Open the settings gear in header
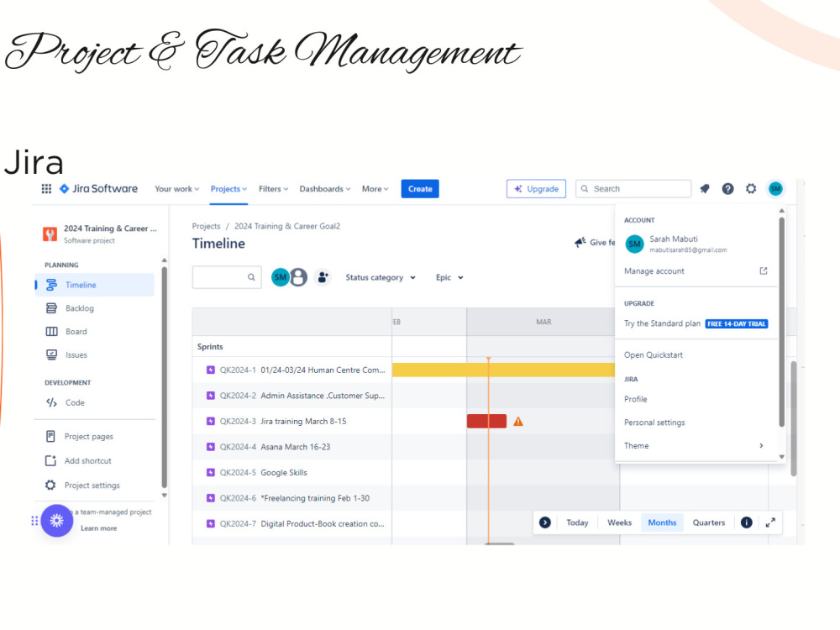This screenshot has width=840, height=630. (751, 188)
